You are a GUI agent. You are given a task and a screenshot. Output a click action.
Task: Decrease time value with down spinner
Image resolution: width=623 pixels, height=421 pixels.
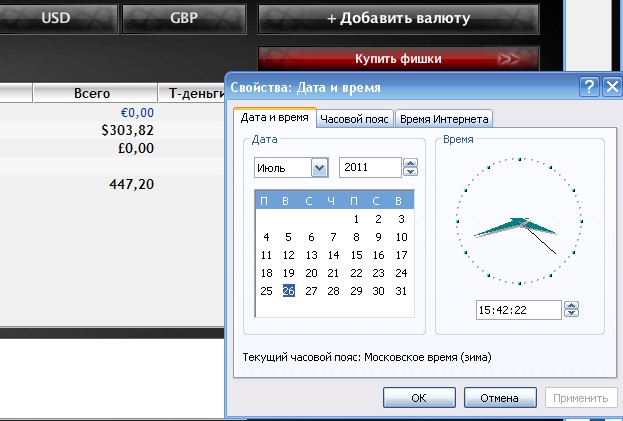pyautogui.click(x=571, y=313)
